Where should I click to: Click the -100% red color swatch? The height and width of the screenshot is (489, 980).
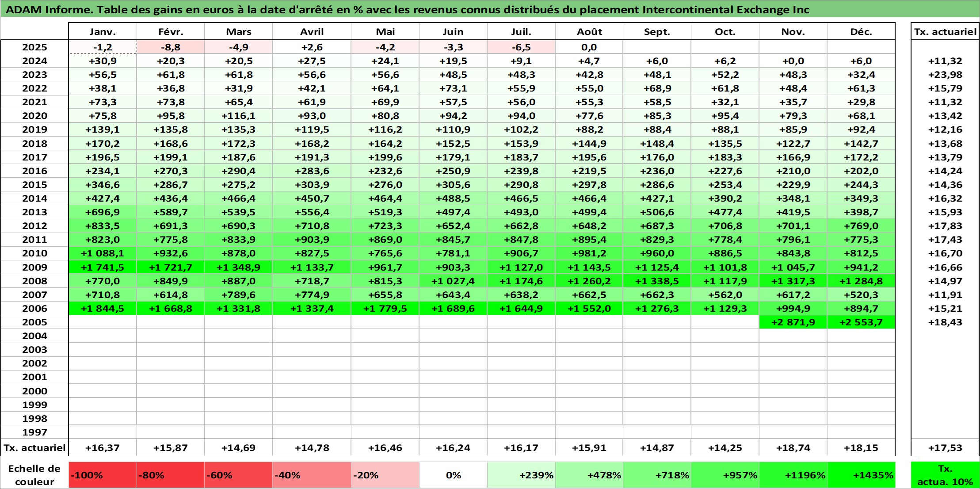click(103, 475)
